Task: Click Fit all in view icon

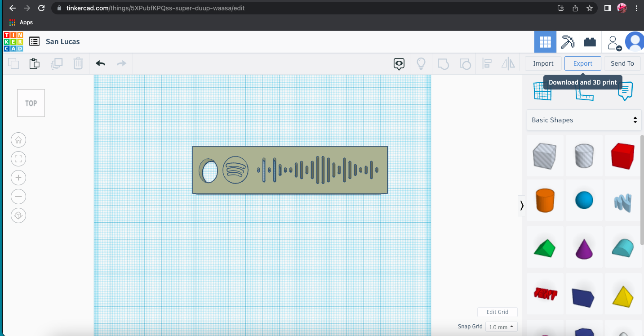Action: pos(18,159)
